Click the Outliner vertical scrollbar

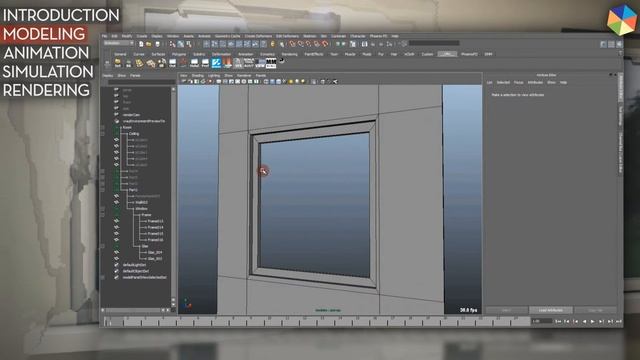coord(173,196)
